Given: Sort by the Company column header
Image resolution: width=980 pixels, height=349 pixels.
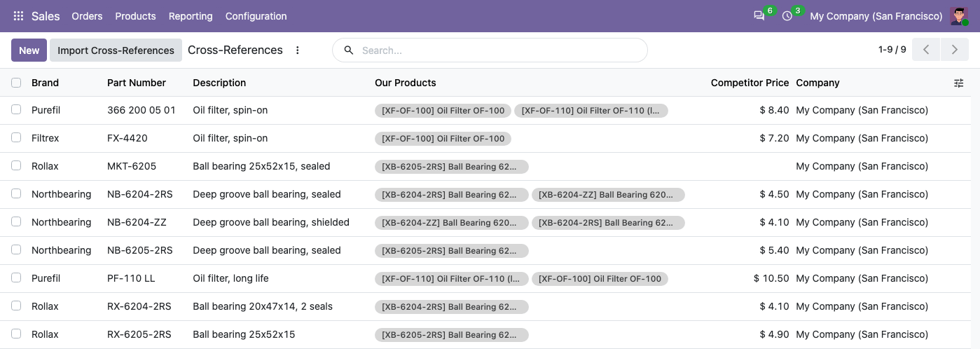Looking at the screenshot, I should 817,83.
